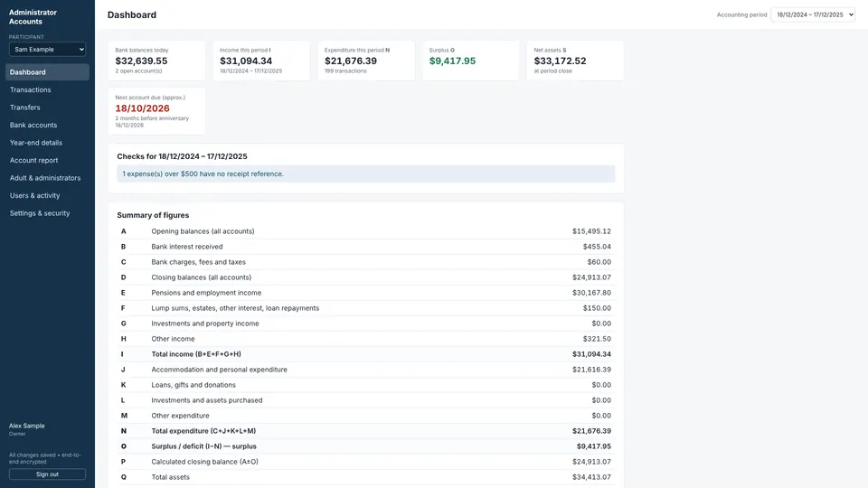Click the 'Total assets' row label
868x488 pixels.
[x=171, y=477]
